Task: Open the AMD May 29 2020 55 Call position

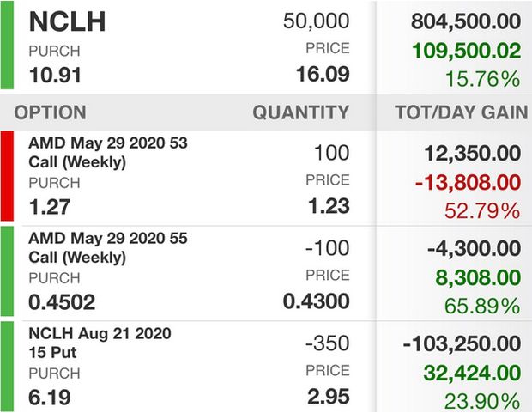Action: 266,273
